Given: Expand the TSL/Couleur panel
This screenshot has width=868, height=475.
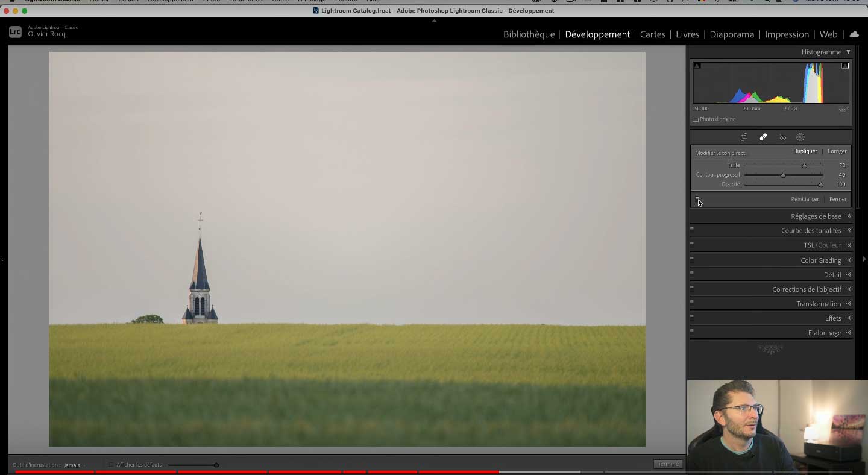Looking at the screenshot, I should tap(849, 245).
